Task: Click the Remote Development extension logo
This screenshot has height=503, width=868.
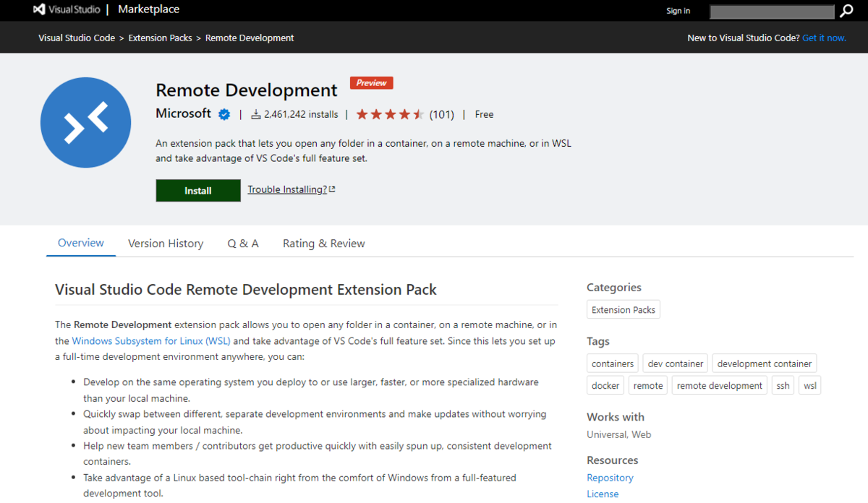Action: point(85,123)
